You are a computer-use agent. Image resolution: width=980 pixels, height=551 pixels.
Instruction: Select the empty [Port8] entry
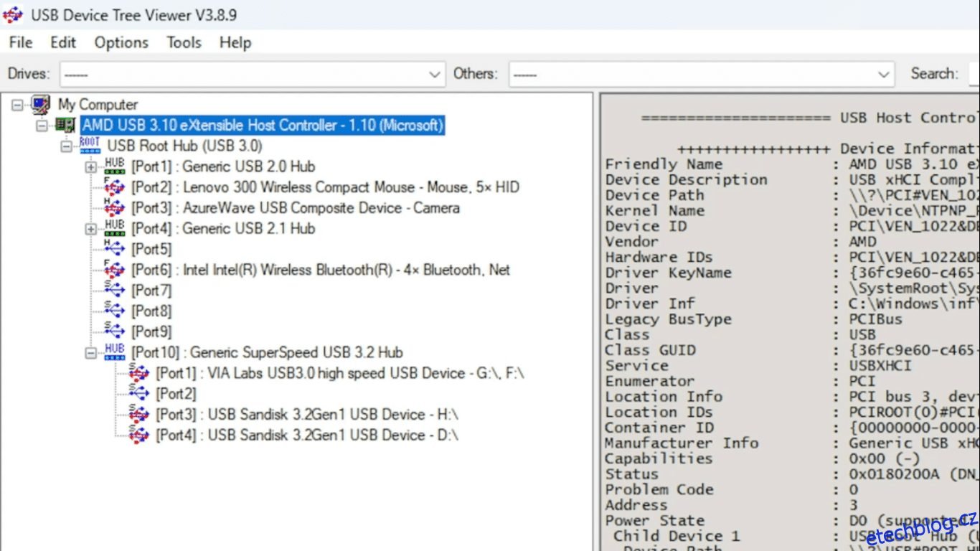(x=151, y=311)
